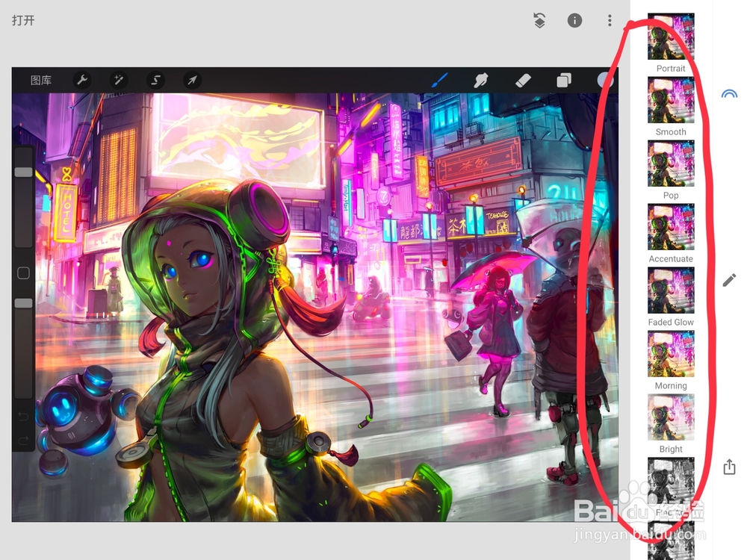
Task: Select the smudge finger tool
Action: click(480, 80)
